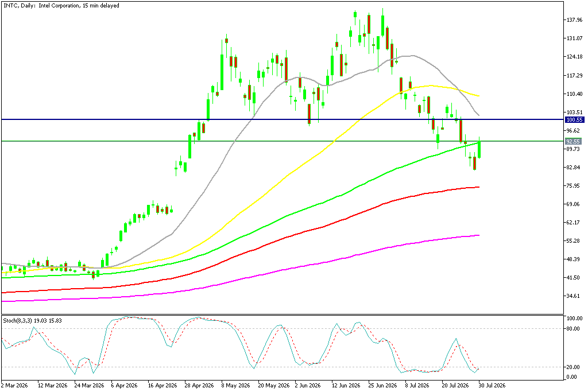588x392 pixels.
Task: Click the stochastic 100.00 scale label
Action: (x=574, y=319)
